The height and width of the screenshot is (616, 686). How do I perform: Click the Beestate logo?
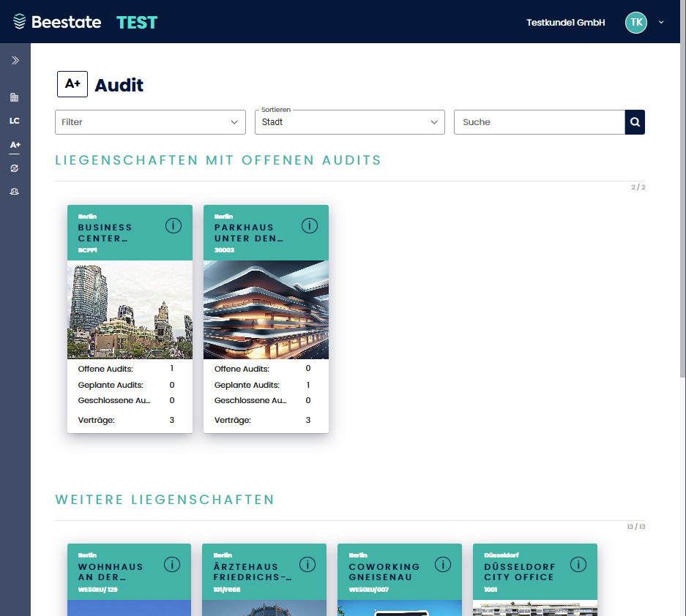click(x=57, y=22)
